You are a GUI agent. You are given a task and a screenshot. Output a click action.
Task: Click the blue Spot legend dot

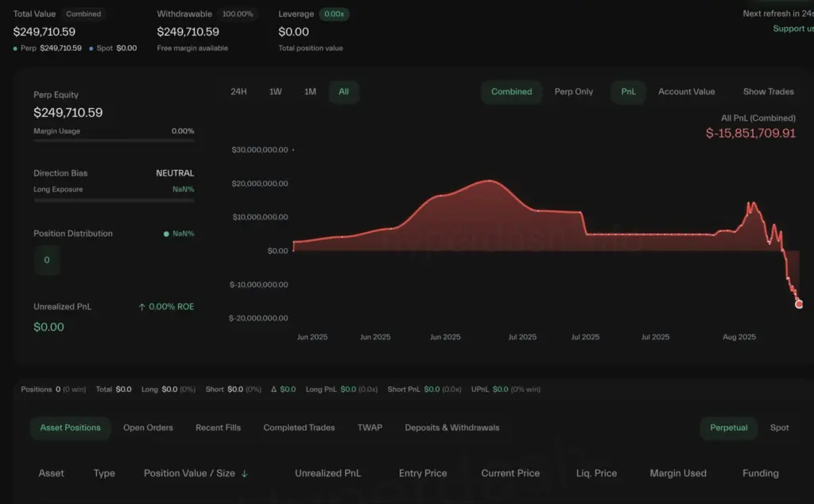coord(91,48)
